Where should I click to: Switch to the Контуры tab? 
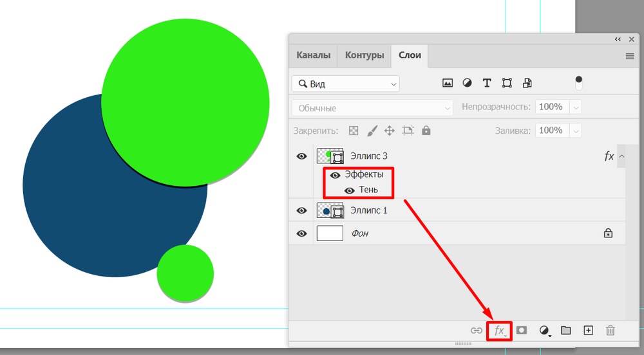[365, 55]
